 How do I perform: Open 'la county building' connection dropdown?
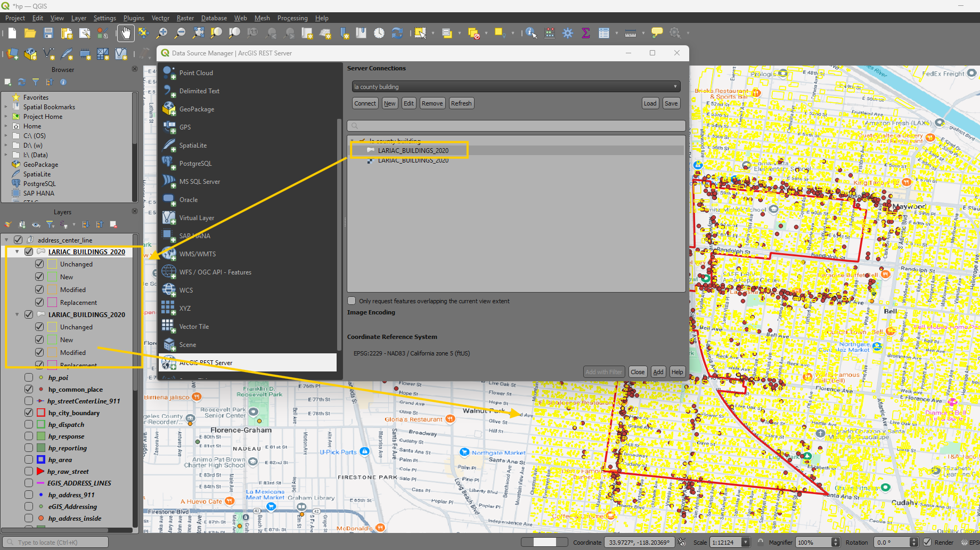click(x=516, y=86)
